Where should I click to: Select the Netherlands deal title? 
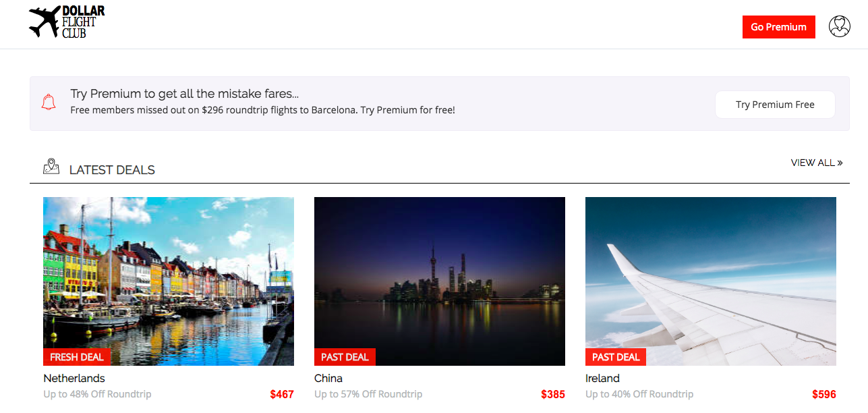(x=74, y=378)
